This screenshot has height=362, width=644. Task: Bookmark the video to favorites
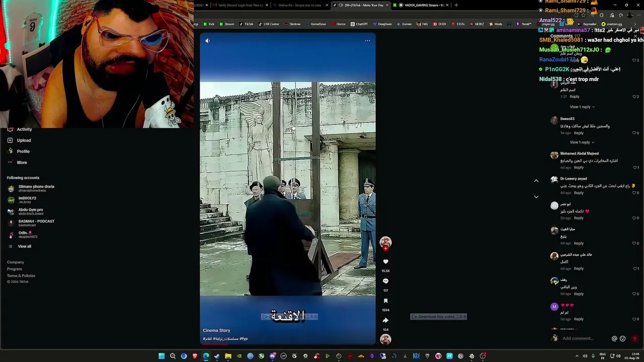[x=385, y=301]
